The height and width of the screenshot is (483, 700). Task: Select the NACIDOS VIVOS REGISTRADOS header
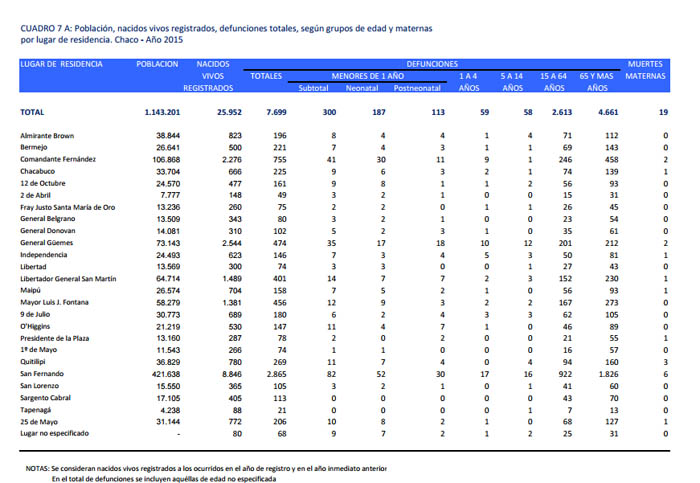[x=210, y=75]
